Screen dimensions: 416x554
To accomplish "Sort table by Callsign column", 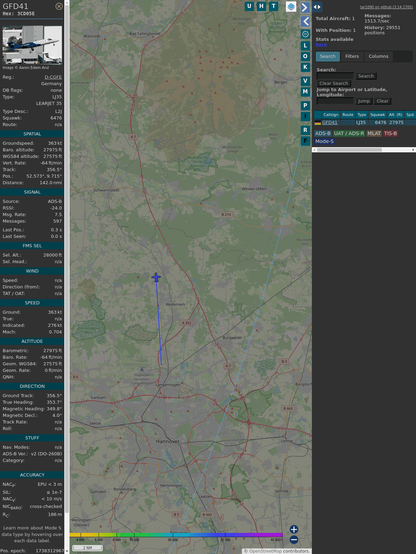I will coord(330,115).
